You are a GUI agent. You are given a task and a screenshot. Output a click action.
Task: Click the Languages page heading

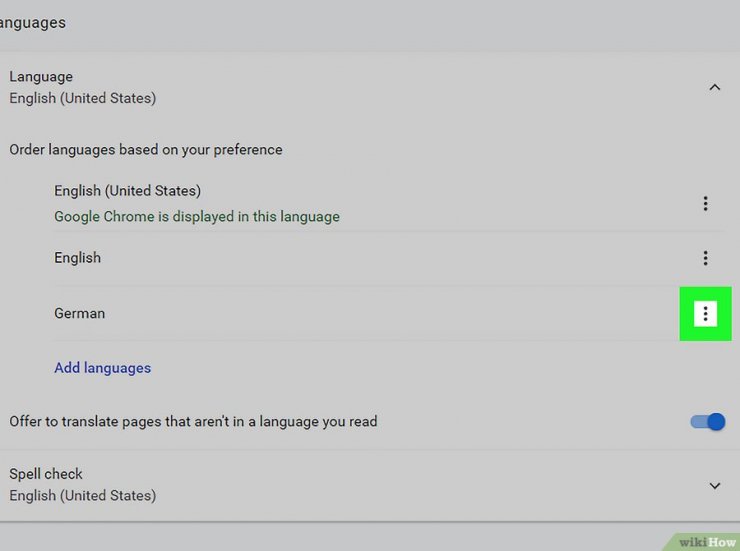click(x=32, y=22)
